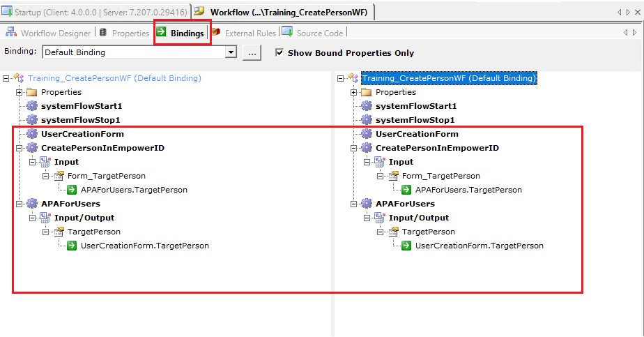
Task: Select the Bindings tab
Action: point(181,33)
